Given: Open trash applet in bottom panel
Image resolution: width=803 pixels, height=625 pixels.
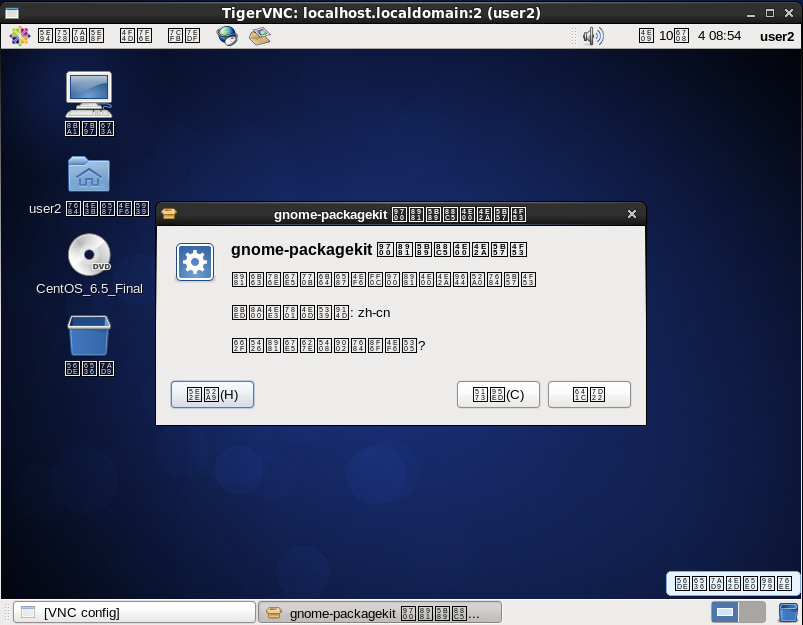Looking at the screenshot, I should (788, 612).
